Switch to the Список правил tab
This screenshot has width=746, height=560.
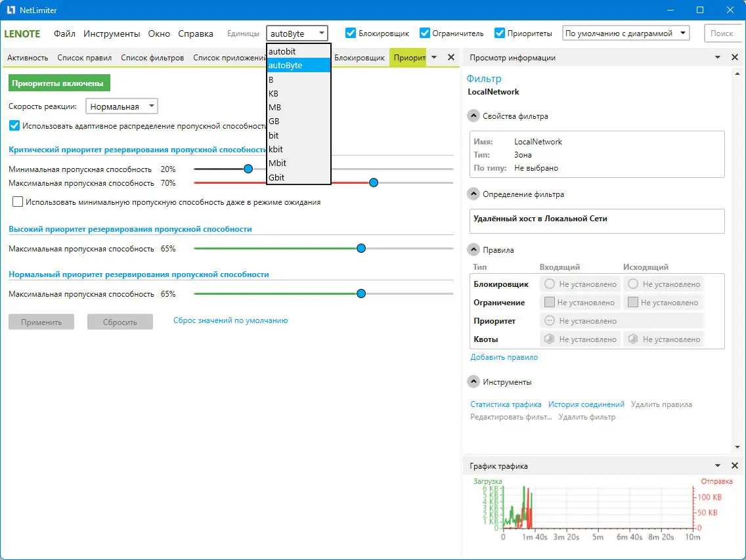[84, 58]
